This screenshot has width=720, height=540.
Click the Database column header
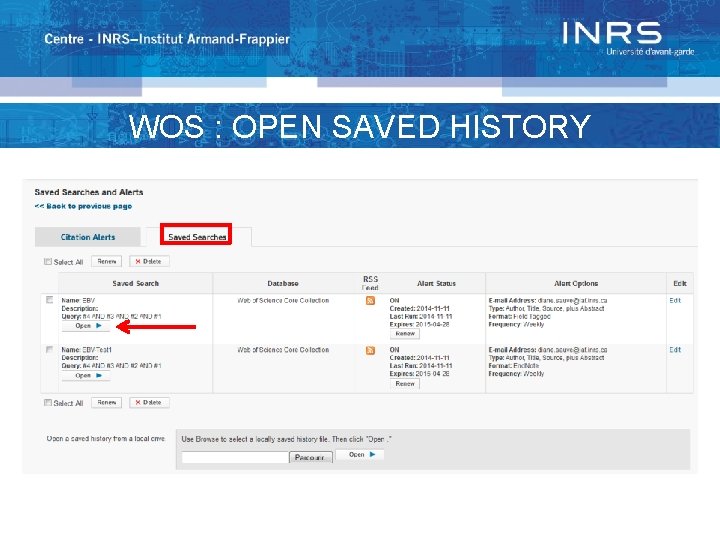[x=283, y=283]
